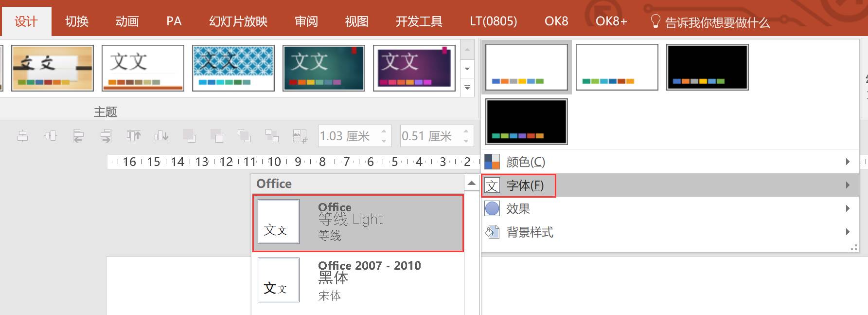Viewport: 868px width, 315px height.
Task: Choose the white variant with green-teal palette
Action: point(617,67)
